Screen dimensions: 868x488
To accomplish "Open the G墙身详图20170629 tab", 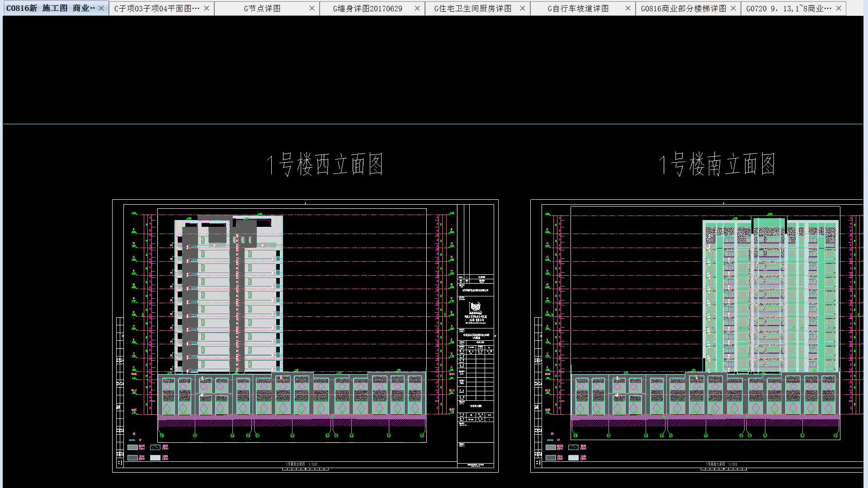I will [x=367, y=9].
